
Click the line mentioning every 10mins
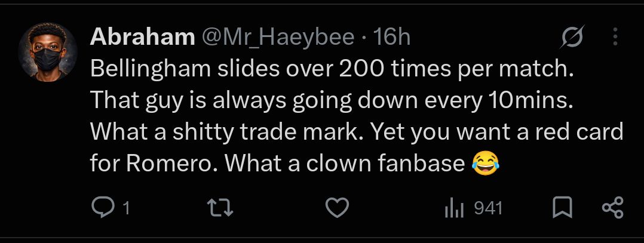pyautogui.click(x=332, y=101)
